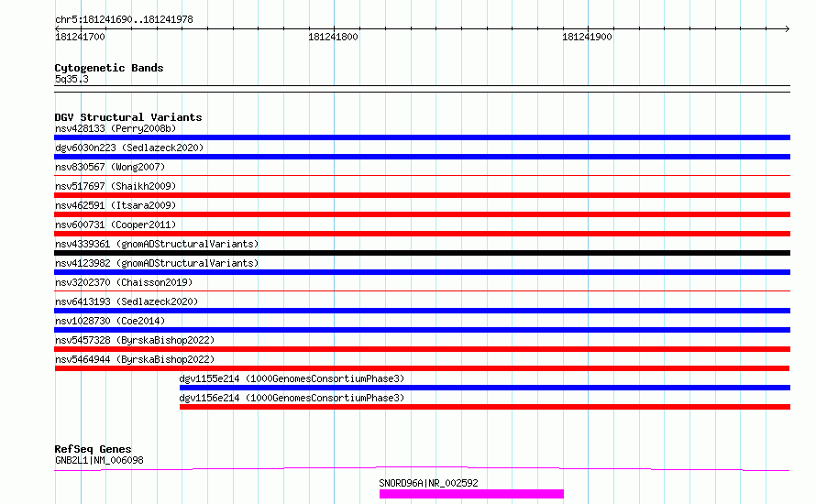Select the nsv517697 (Shaikh2009) label
This screenshot has height=504, width=816.
pos(116,186)
